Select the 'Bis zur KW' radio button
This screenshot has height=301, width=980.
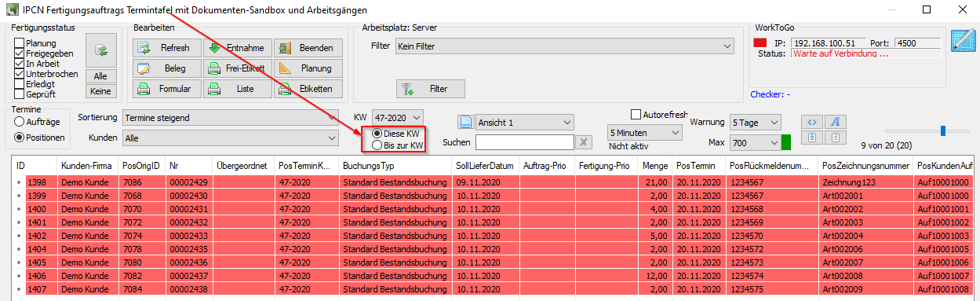[377, 145]
